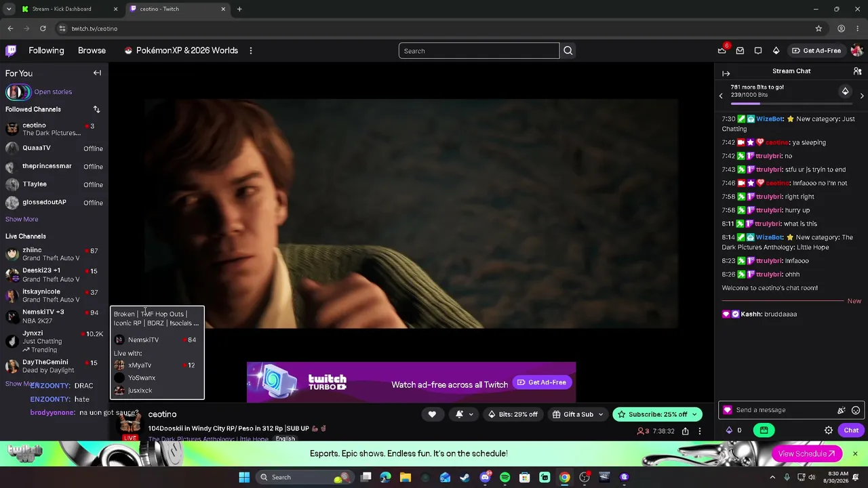Open the whispers speech bubble icon
The height and width of the screenshot is (488, 868).
click(758, 50)
